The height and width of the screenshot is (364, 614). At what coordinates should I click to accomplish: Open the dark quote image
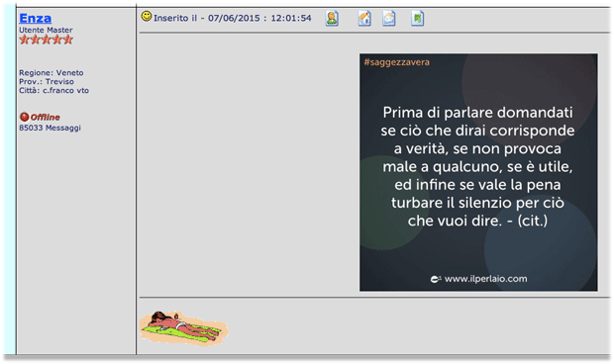click(x=478, y=172)
